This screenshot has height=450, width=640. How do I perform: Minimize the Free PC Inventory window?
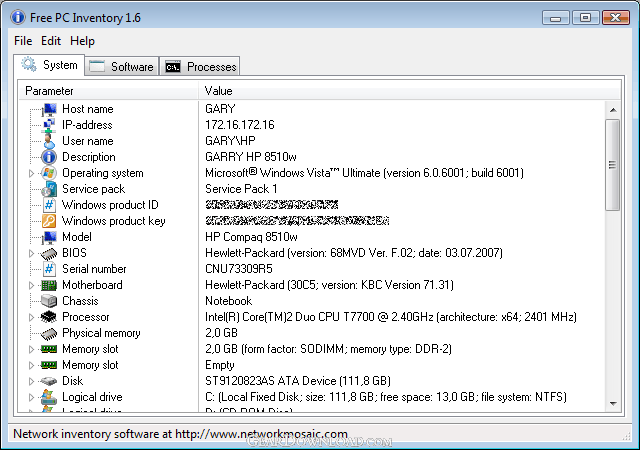(x=556, y=18)
